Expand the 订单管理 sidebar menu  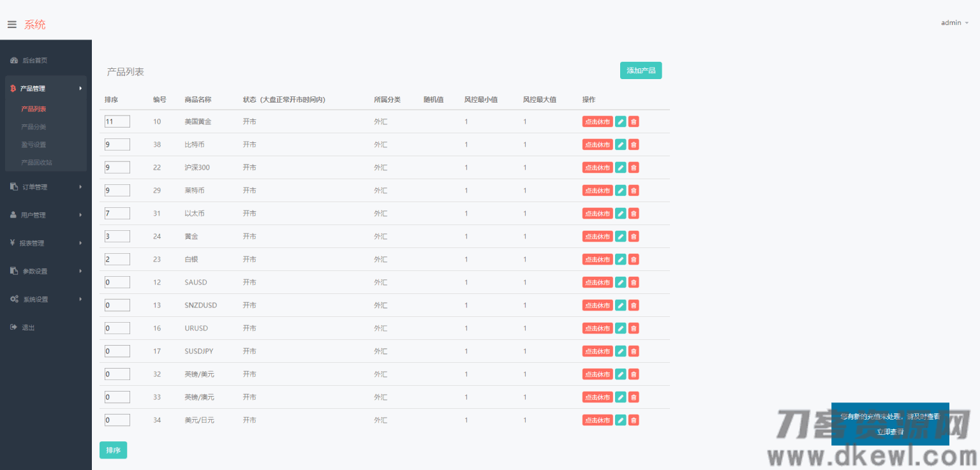click(46, 187)
